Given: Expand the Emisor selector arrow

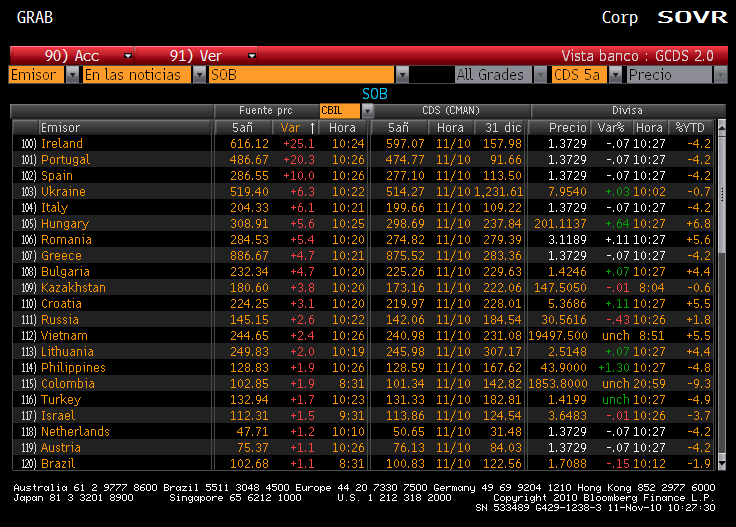Looking at the screenshot, I should pos(72,75).
